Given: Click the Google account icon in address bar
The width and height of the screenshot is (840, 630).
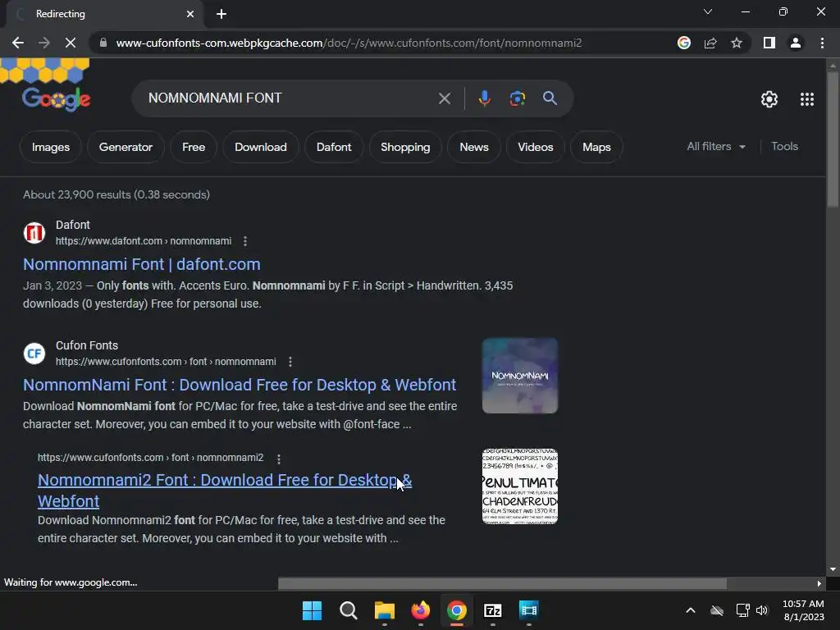Looking at the screenshot, I should point(684,43).
